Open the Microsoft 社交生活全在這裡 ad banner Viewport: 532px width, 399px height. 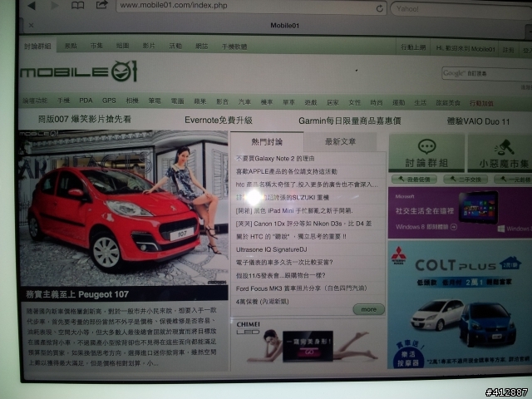pos(460,213)
